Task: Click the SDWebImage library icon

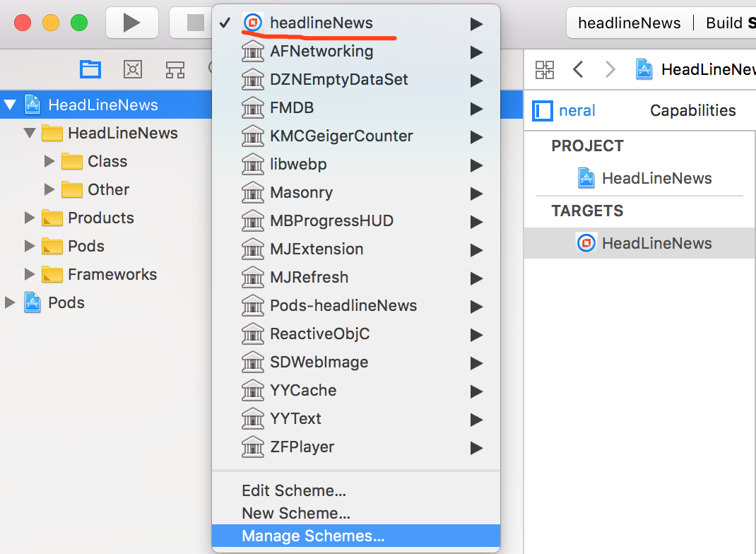Action: coord(253,362)
